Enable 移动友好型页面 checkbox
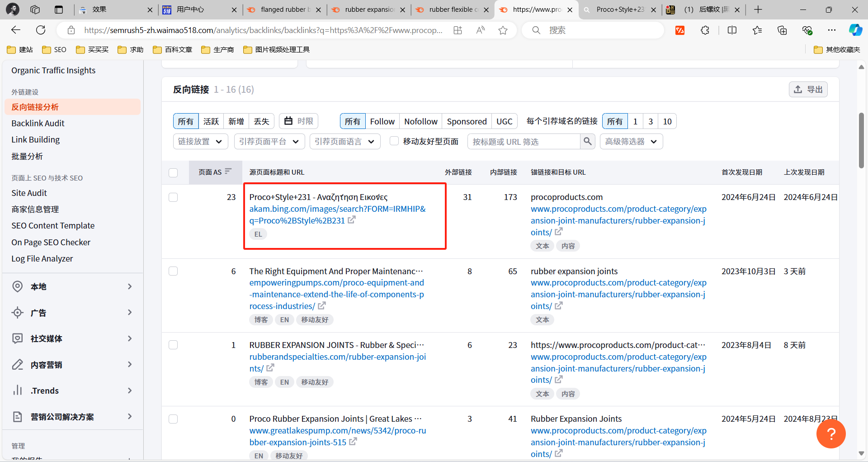The height and width of the screenshot is (462, 868). point(394,141)
